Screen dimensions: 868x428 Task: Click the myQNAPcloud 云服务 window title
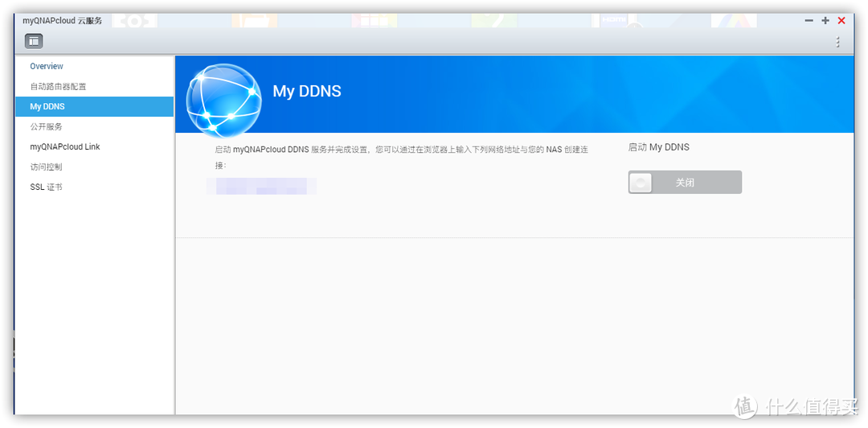click(x=62, y=20)
